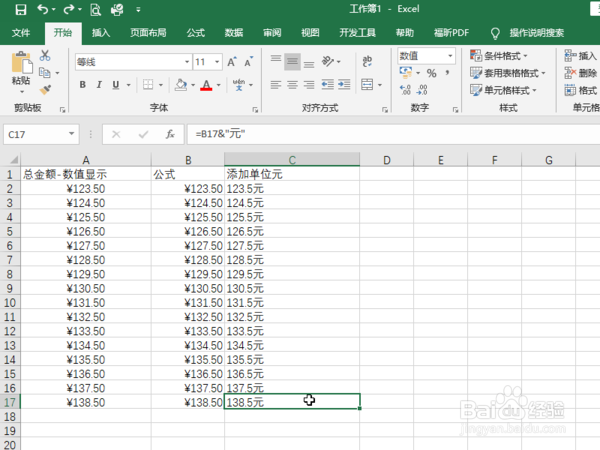Viewport: 600px width, 450px height.
Task: Click inside the formula bar text
Action: click(220, 134)
